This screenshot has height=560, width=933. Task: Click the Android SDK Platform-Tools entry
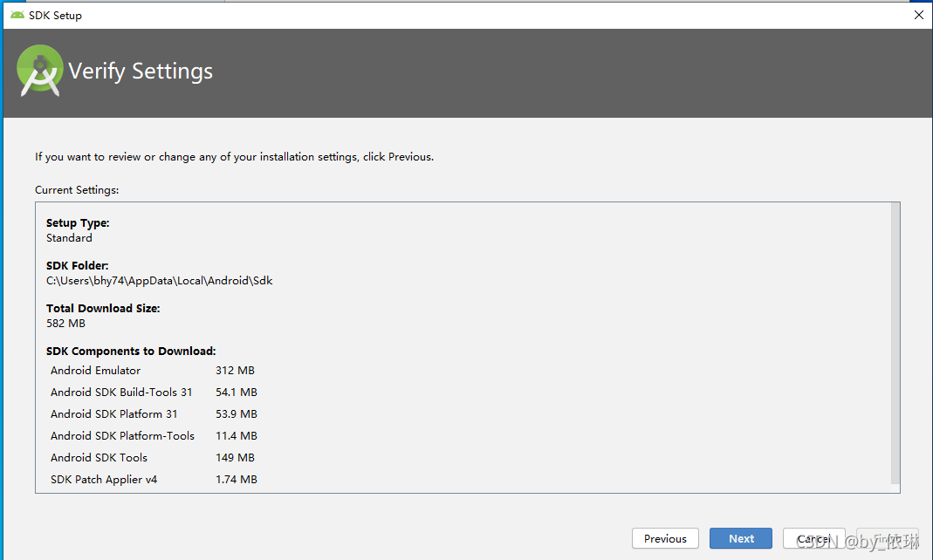click(122, 436)
